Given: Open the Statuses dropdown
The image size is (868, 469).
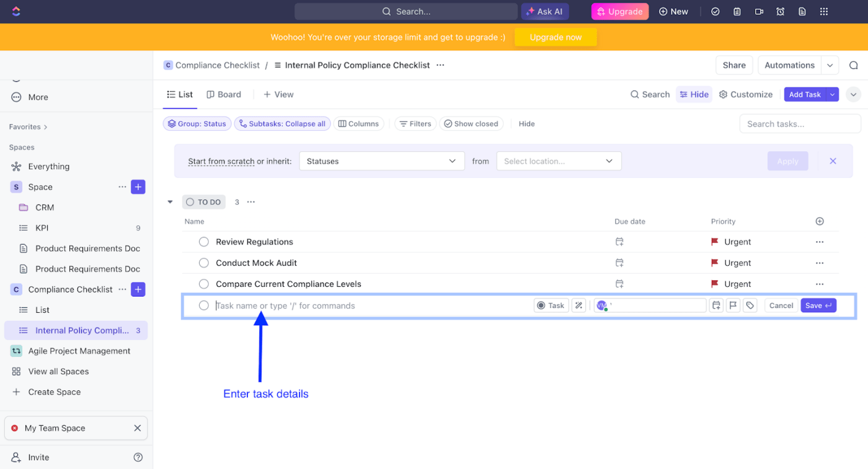Looking at the screenshot, I should [x=382, y=161].
